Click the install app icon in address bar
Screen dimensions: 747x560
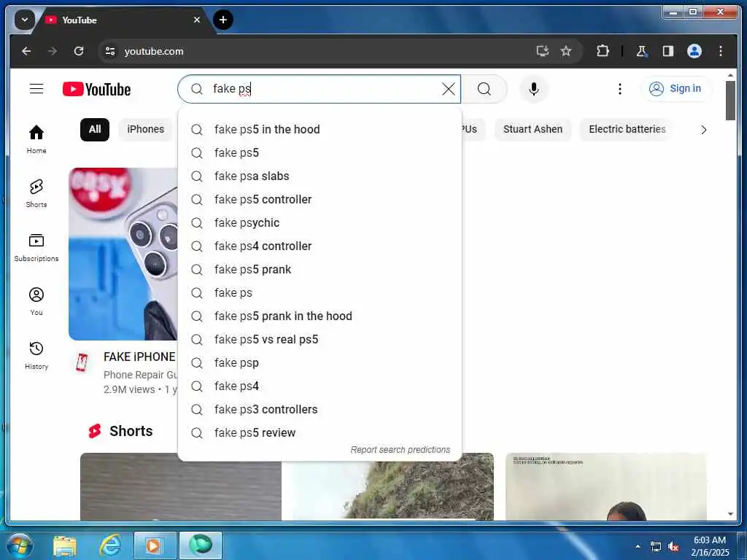[x=542, y=51]
